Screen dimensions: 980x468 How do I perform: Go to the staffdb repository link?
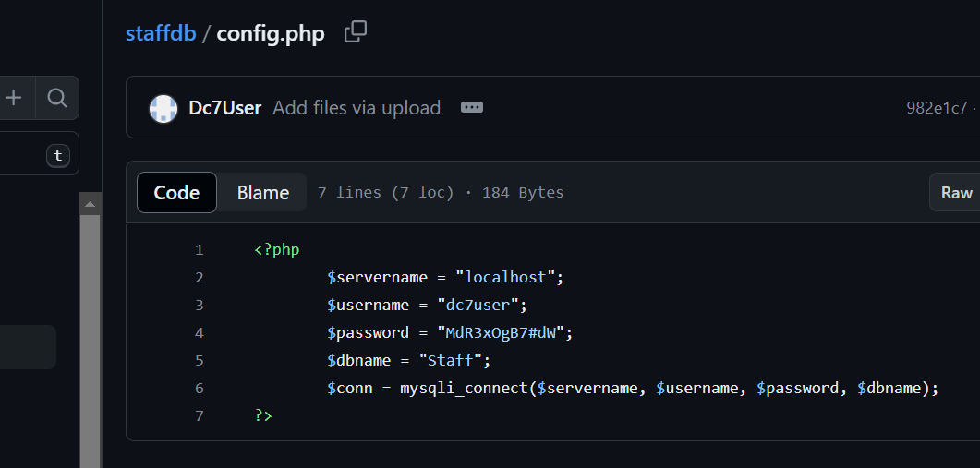click(x=161, y=35)
